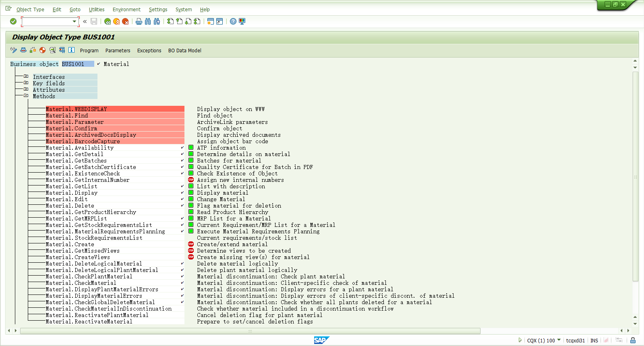Click the Print icon
Viewport: 644px width, 346px height.
pyautogui.click(x=139, y=21)
